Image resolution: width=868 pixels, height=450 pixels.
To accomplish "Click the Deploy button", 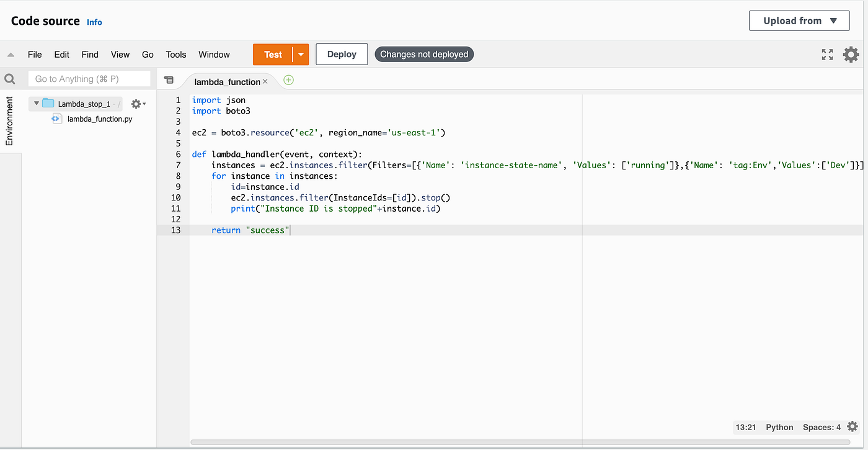I will [x=342, y=55].
